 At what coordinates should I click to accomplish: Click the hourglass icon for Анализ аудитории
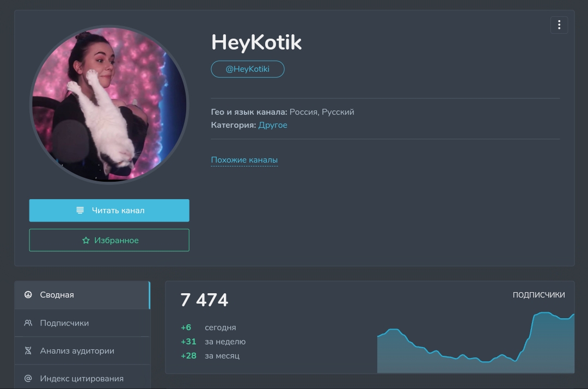[28, 351]
